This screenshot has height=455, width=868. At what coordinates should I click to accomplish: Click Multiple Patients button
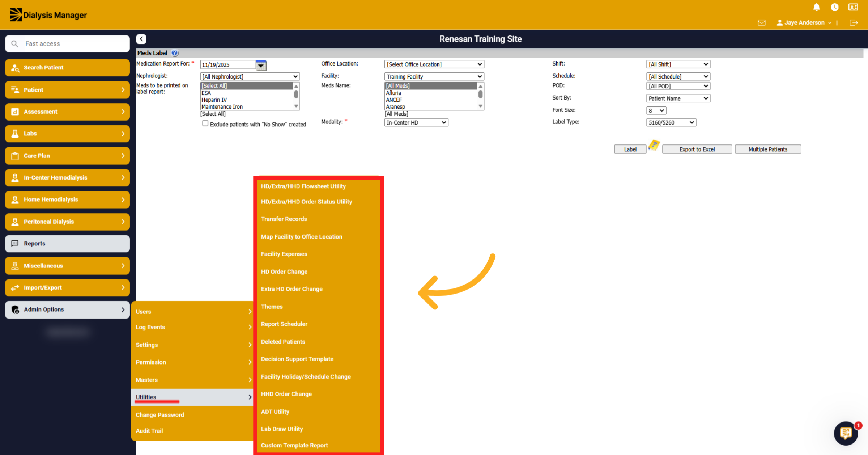point(768,149)
